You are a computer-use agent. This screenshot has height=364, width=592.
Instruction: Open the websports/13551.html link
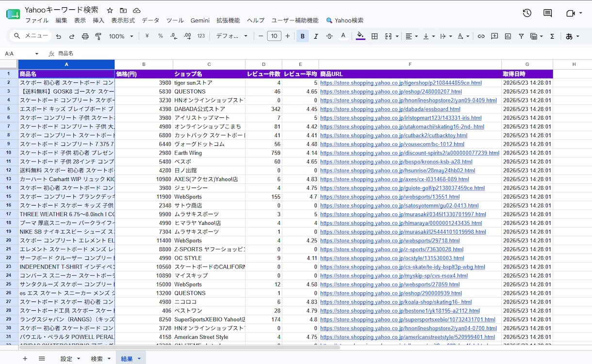390,197
